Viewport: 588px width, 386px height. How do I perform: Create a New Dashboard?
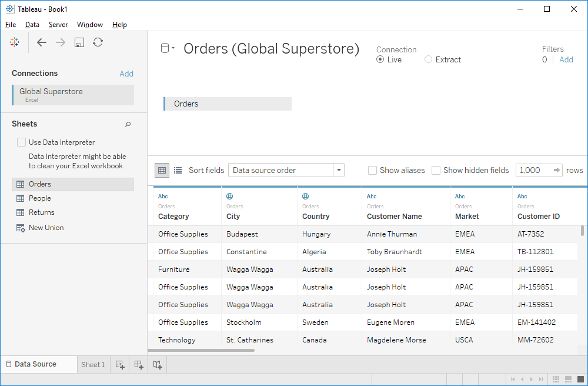(138, 365)
